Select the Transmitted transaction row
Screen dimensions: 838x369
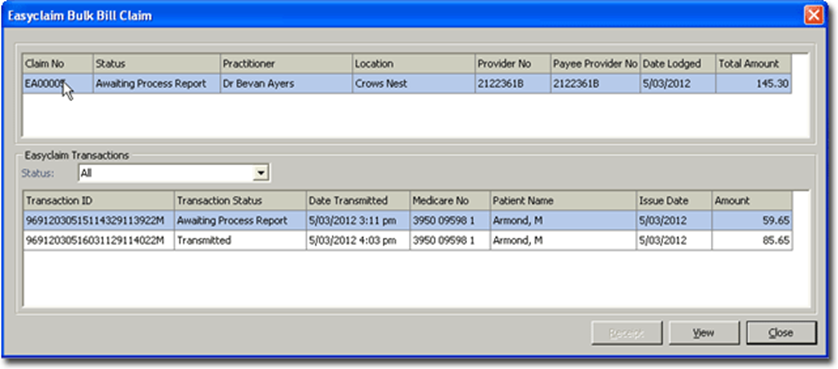[x=407, y=241]
